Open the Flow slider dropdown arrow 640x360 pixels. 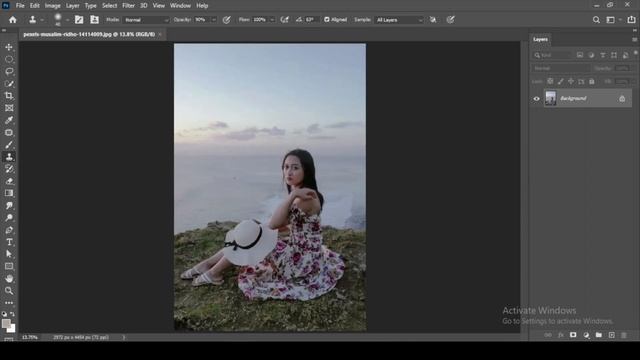click(x=272, y=20)
